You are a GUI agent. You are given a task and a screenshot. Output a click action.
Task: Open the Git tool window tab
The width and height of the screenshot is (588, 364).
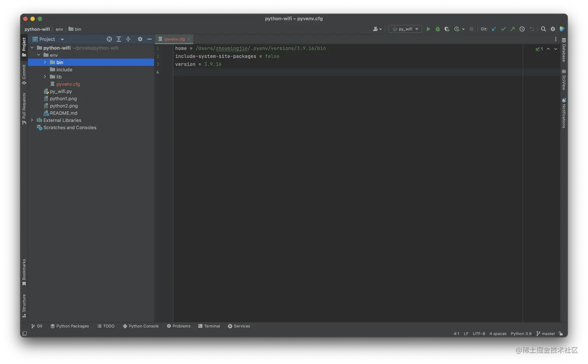tap(37, 326)
